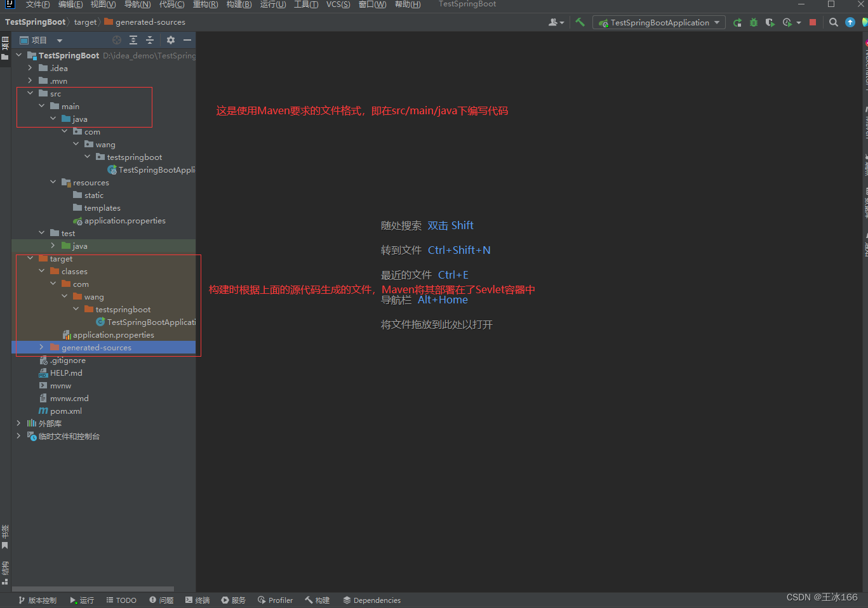868x608 pixels.
Task: Open the 文件(F) menu
Action: point(37,4)
